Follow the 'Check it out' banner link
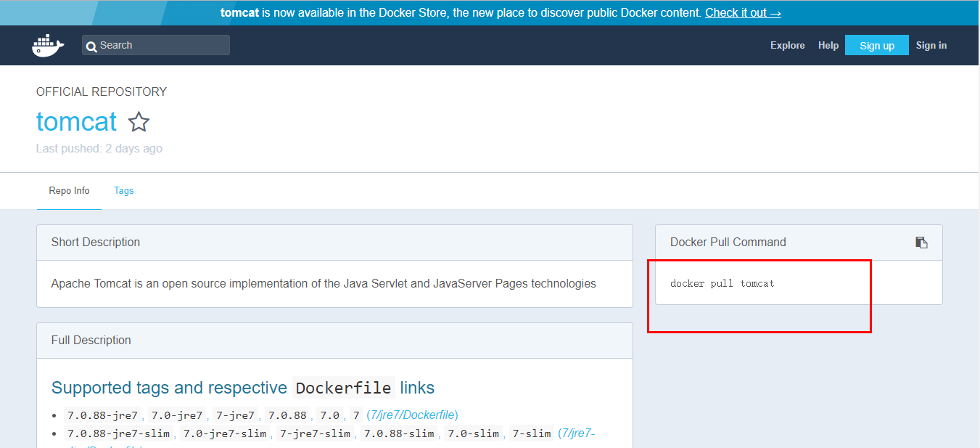The width and height of the screenshot is (980, 448). click(743, 13)
